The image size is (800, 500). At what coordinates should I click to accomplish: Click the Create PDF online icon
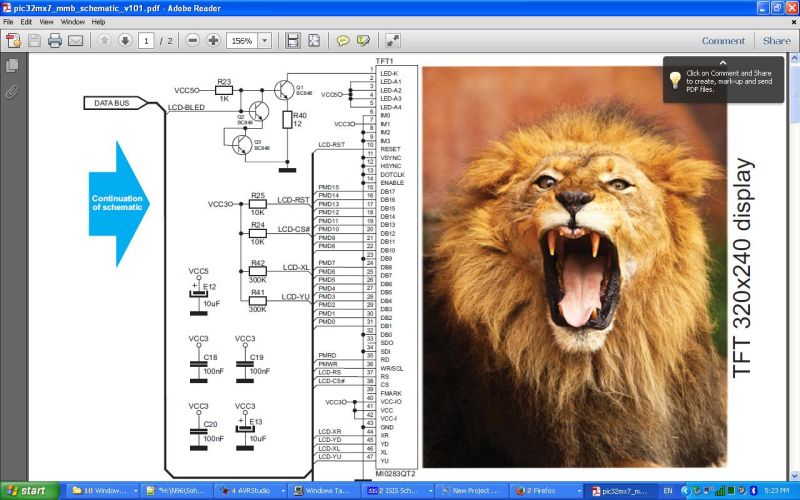(x=13, y=40)
